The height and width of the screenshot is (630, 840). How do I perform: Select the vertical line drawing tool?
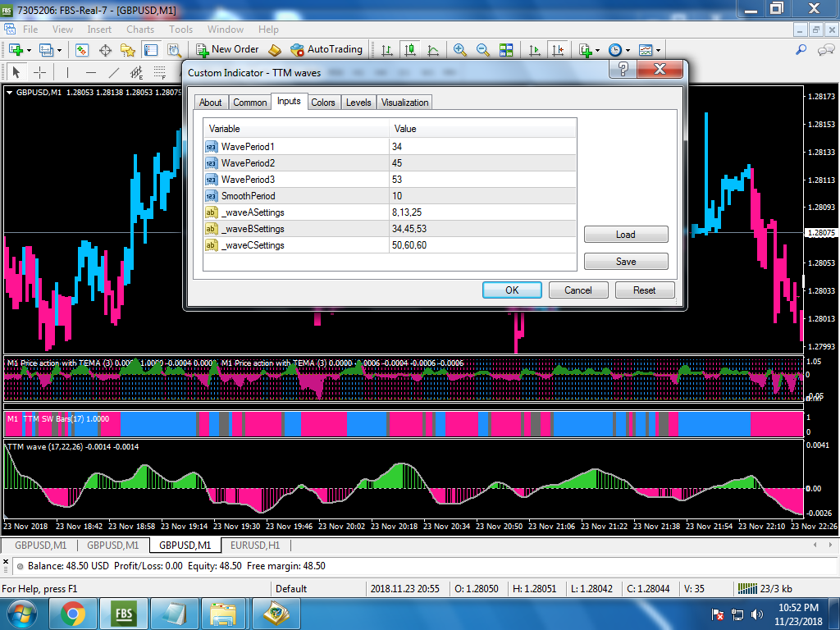click(x=67, y=72)
